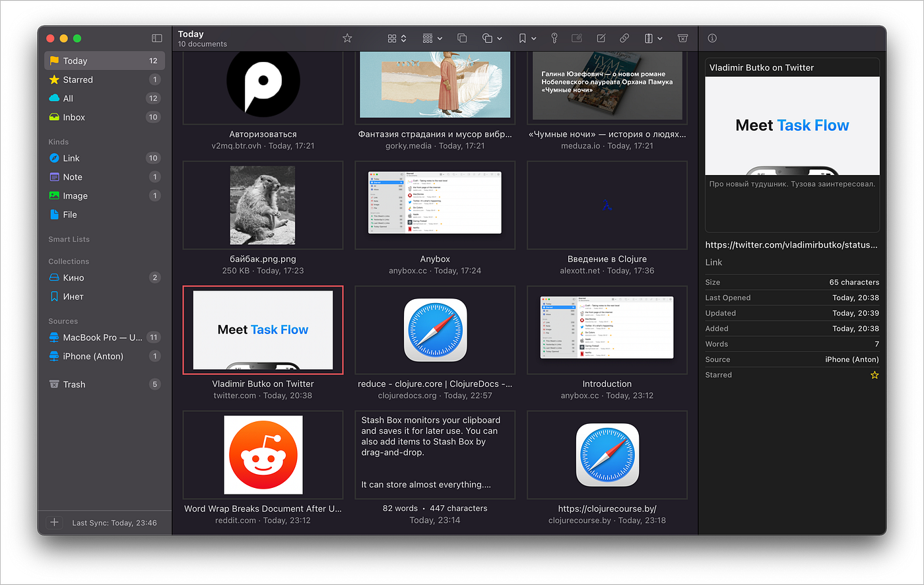
Task: Click the inspector preview image Meet Task Flow
Action: (x=792, y=125)
